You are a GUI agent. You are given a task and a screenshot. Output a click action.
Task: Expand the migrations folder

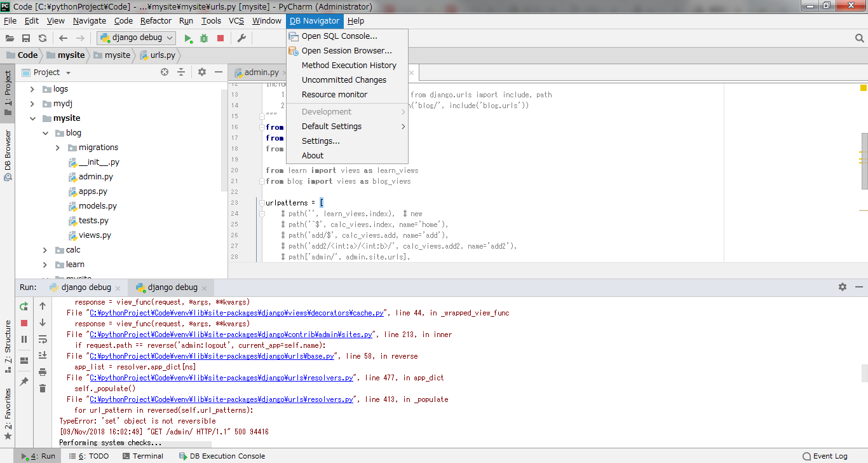click(x=58, y=148)
